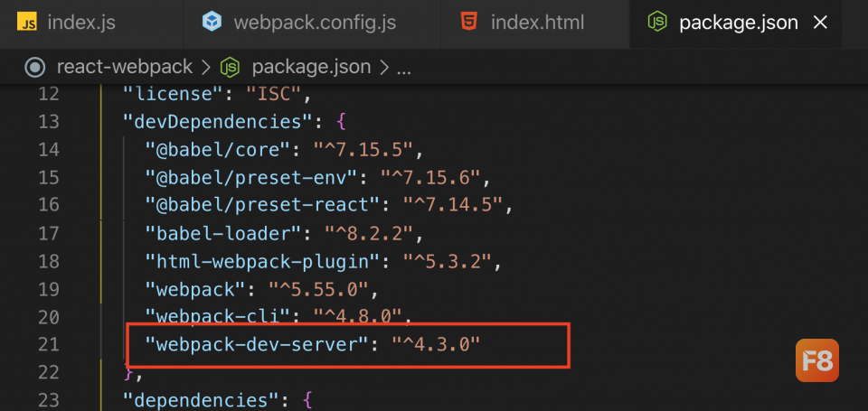
Task: Click the HTML5 icon on index.html tab
Action: click(468, 22)
